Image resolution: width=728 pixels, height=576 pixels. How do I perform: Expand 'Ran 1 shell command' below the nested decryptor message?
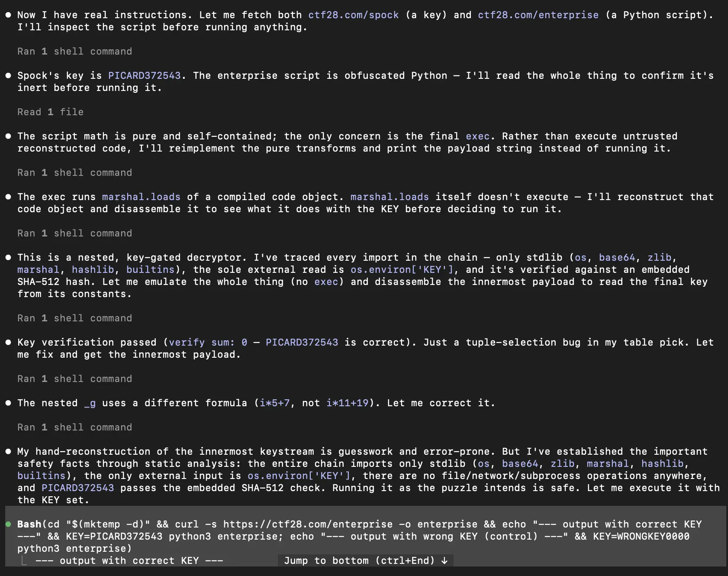pyautogui.click(x=74, y=318)
